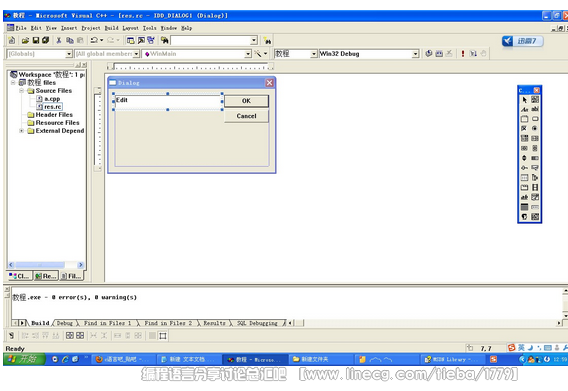Viewport: 568px width, 391px height.
Task: Click the red Execute Program exclamation icon
Action: [x=463, y=54]
